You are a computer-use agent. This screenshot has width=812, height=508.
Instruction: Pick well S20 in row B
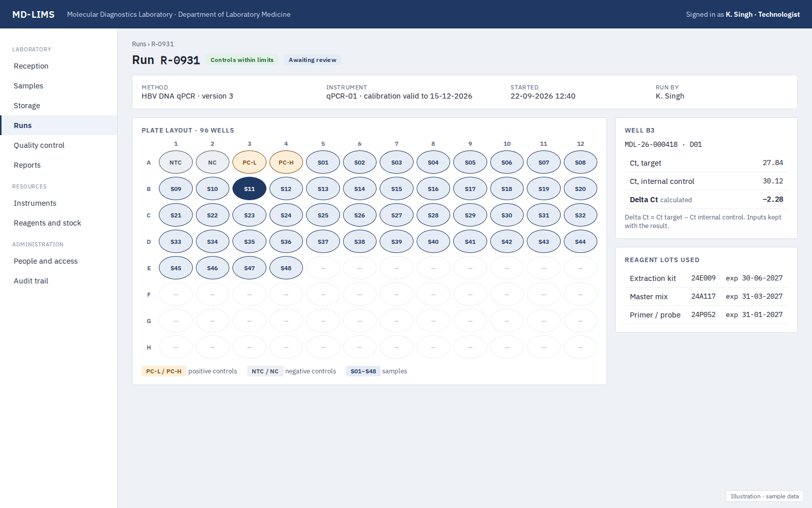click(581, 189)
